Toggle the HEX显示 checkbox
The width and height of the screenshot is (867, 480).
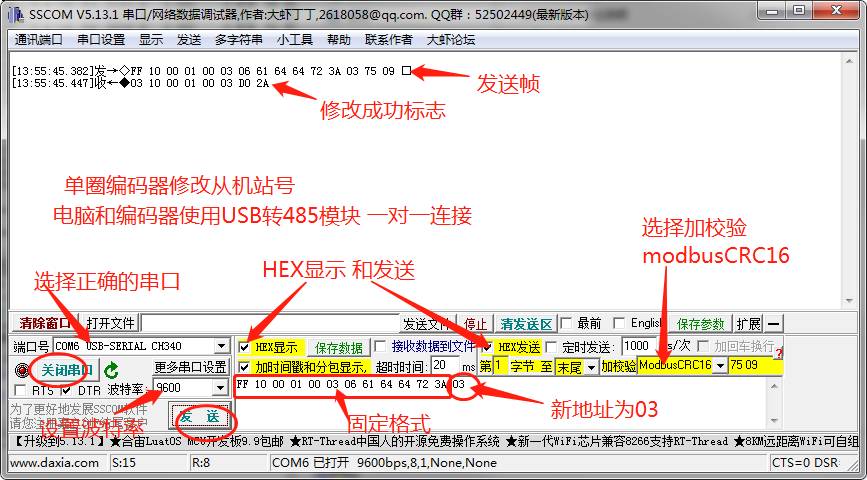(x=244, y=347)
